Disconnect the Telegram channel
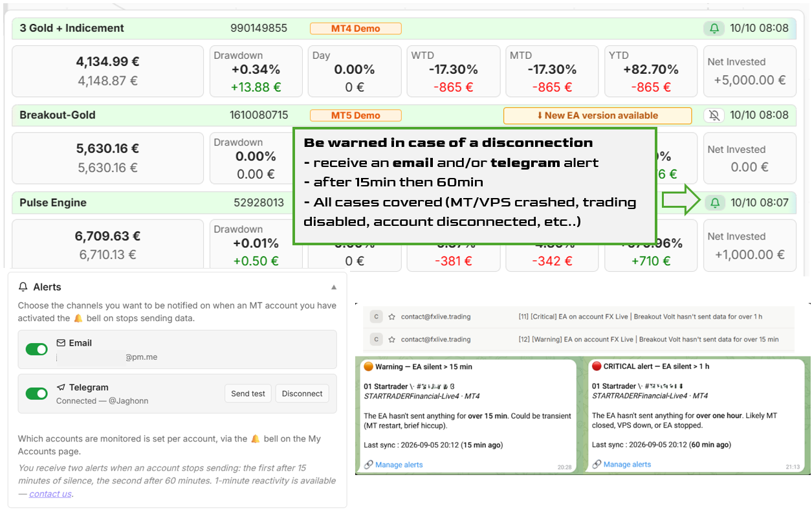The width and height of the screenshot is (812, 510). [302, 394]
